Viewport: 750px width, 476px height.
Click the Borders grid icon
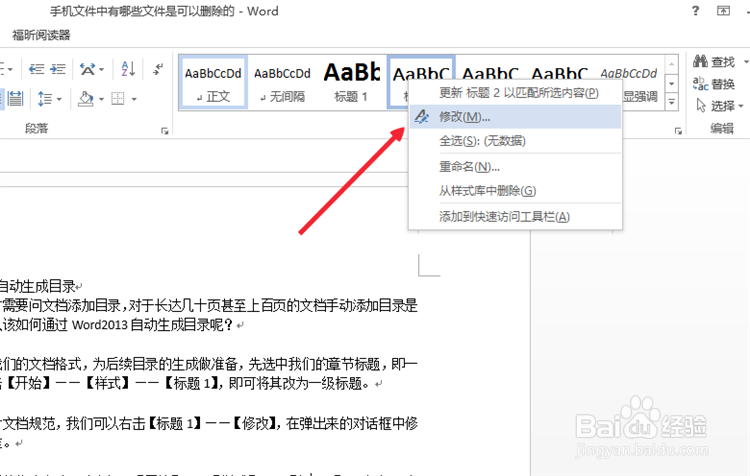click(x=118, y=99)
